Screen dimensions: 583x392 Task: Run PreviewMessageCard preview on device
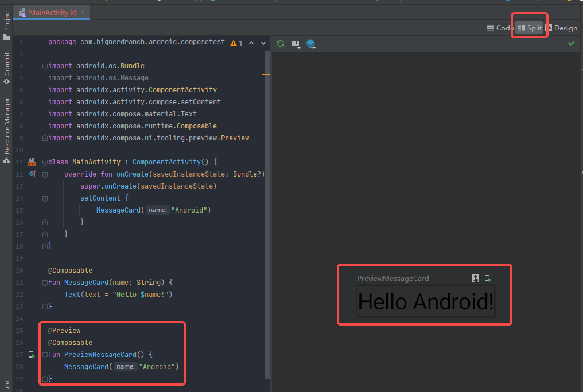click(x=488, y=278)
